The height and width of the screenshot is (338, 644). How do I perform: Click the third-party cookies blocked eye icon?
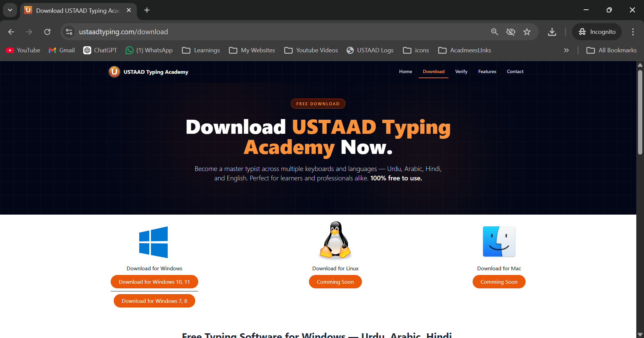tap(511, 32)
